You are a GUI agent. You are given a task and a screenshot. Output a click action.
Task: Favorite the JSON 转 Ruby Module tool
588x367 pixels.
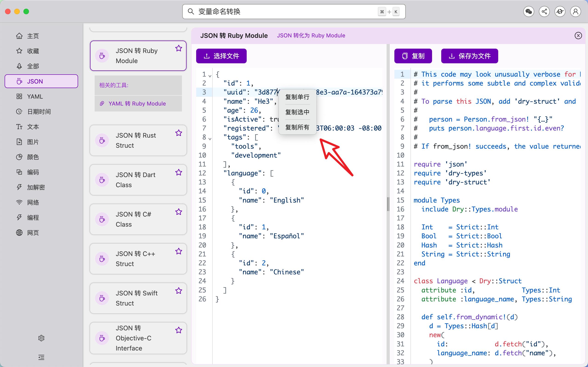point(179,48)
